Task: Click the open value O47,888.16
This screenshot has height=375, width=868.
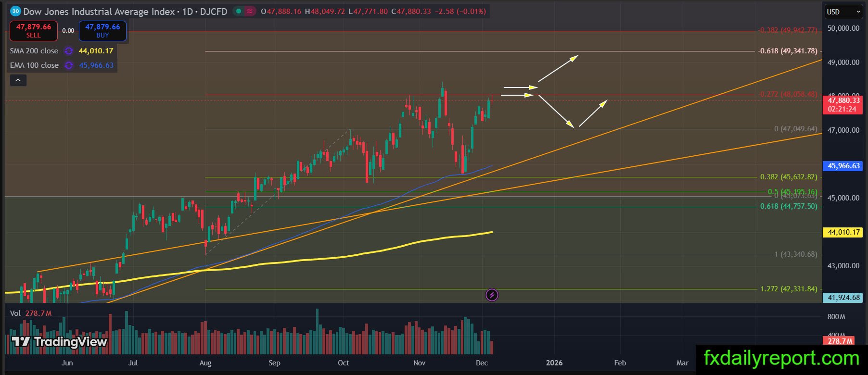Action: (x=281, y=12)
